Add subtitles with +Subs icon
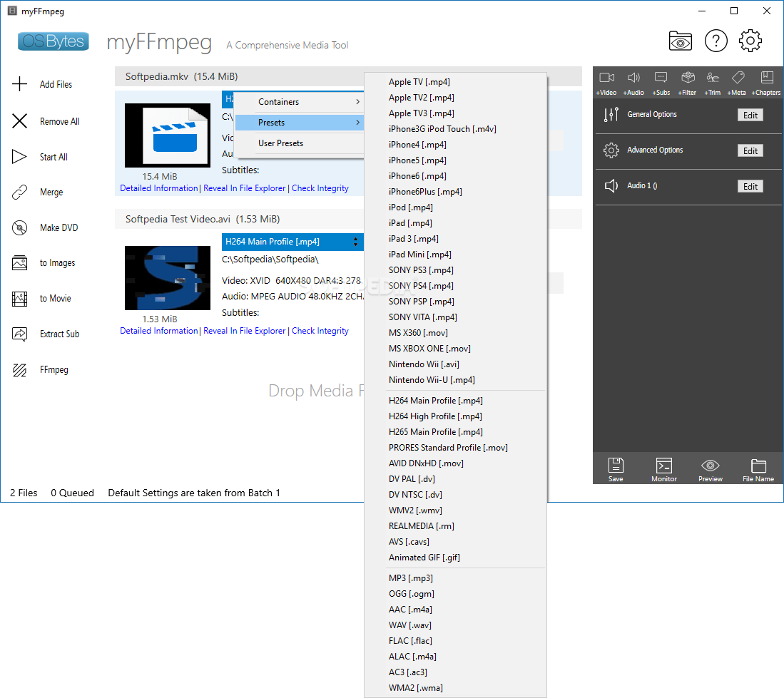Viewport: 784px width, 698px height. [x=661, y=83]
